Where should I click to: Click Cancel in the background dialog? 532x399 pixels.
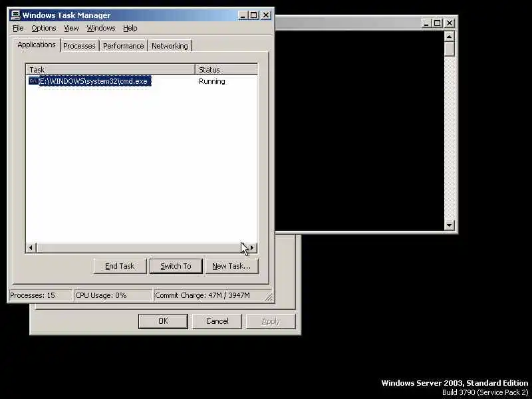(217, 321)
